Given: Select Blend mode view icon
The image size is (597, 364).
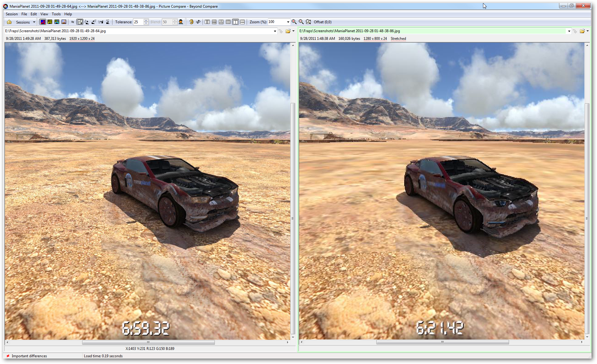Looking at the screenshot, I should coord(64,22).
